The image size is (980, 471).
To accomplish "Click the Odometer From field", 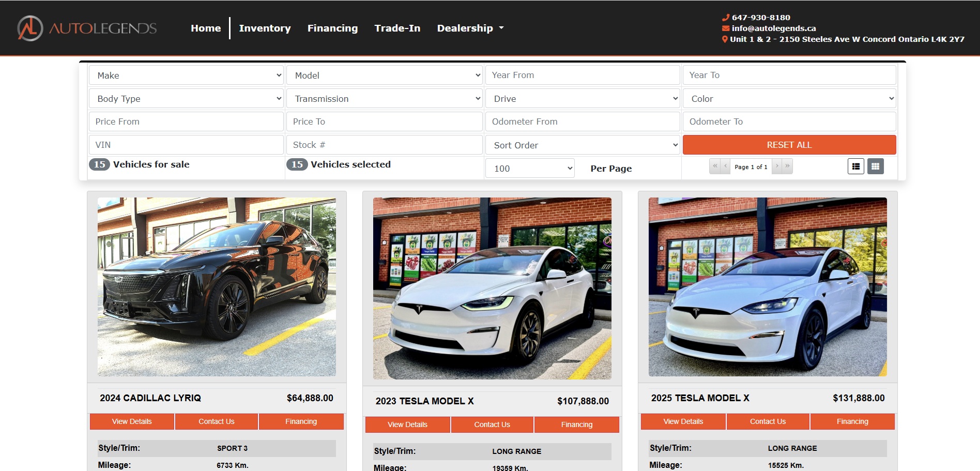I will (583, 121).
